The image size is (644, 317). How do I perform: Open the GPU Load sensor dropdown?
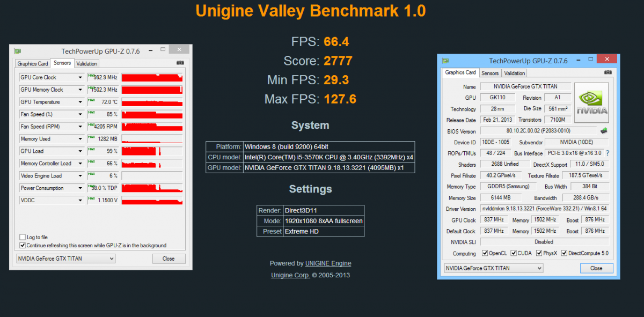[80, 151]
